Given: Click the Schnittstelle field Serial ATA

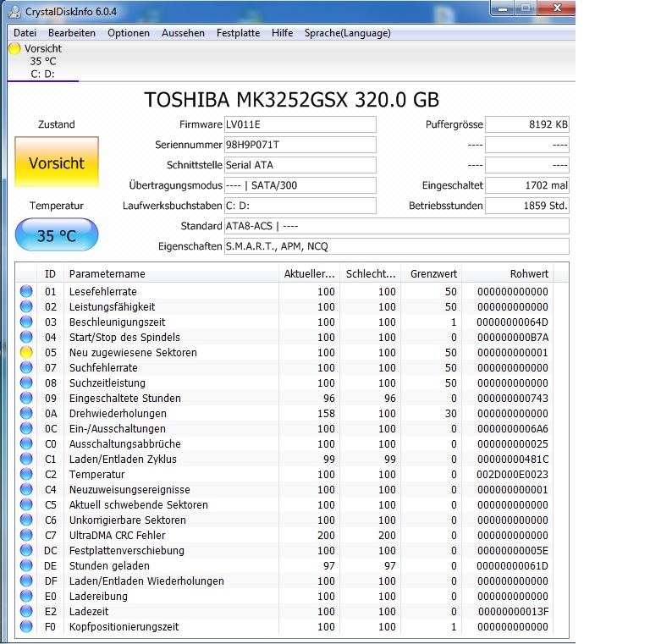Looking at the screenshot, I should point(300,165).
